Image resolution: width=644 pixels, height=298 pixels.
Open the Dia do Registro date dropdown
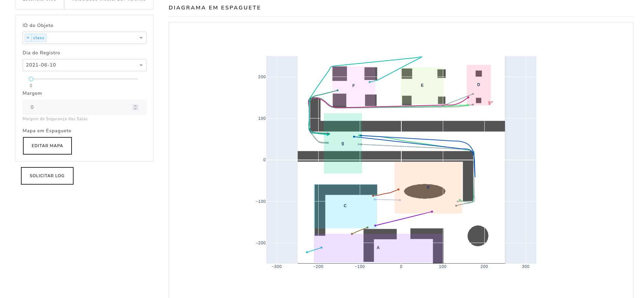pyautogui.click(x=141, y=65)
